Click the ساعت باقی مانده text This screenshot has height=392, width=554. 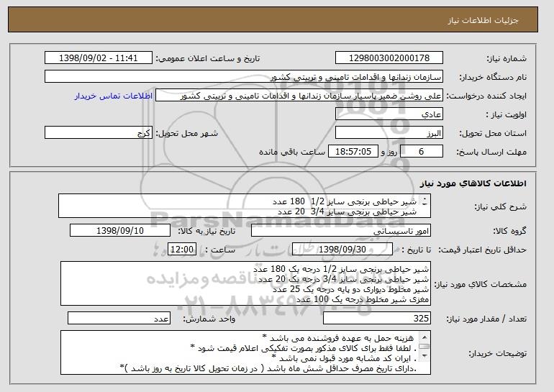(x=292, y=152)
